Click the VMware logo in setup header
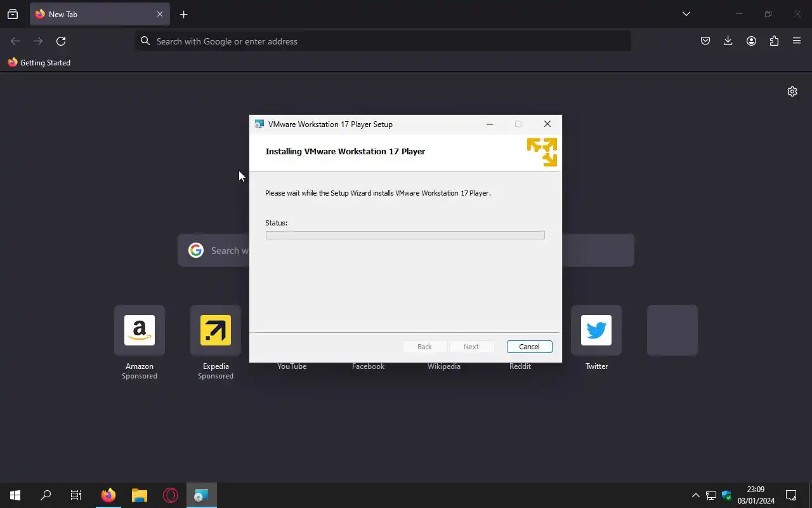 (542, 152)
